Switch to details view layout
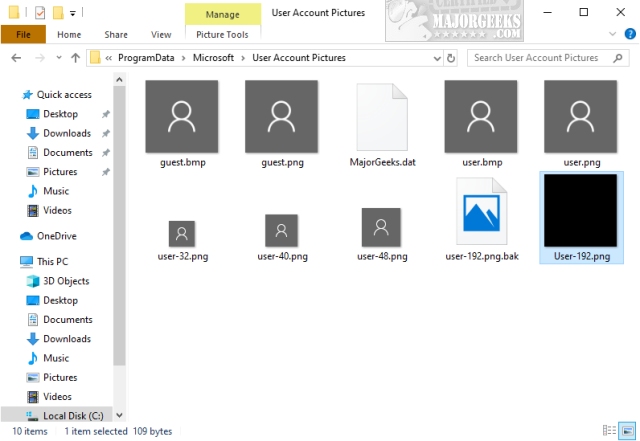Viewport: 640px width, 441px height. [609, 430]
